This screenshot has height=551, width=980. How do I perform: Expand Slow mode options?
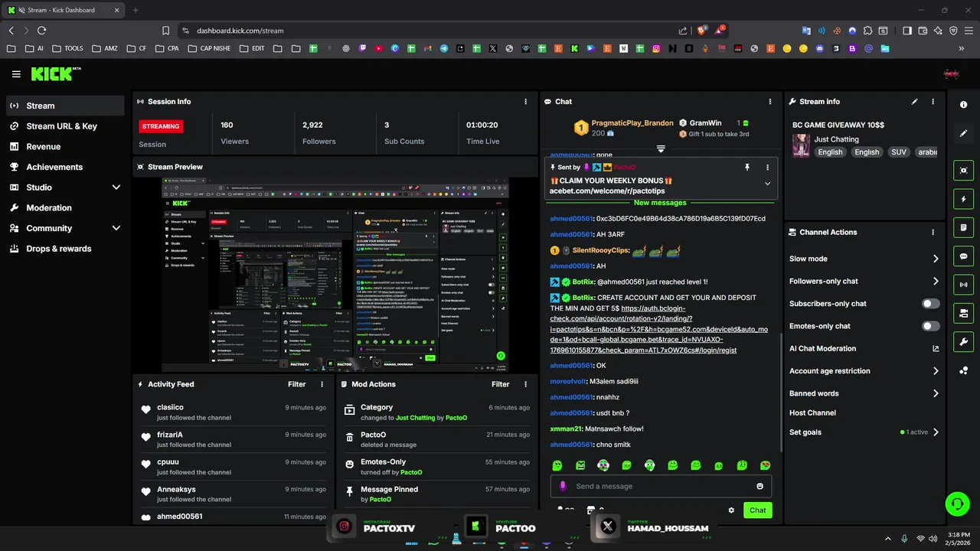point(936,259)
